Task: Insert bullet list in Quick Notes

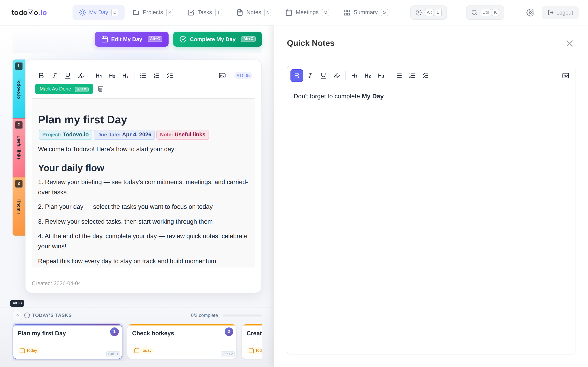Action: tap(398, 76)
